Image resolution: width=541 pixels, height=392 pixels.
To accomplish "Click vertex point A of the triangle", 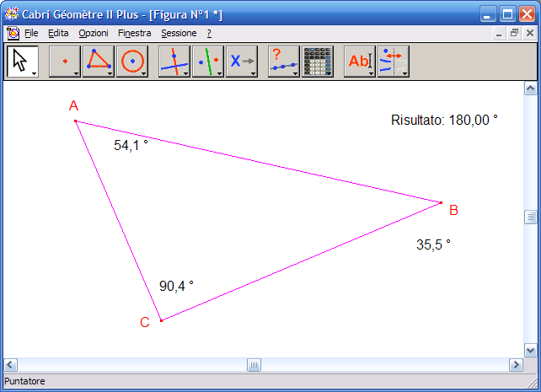I will point(76,121).
